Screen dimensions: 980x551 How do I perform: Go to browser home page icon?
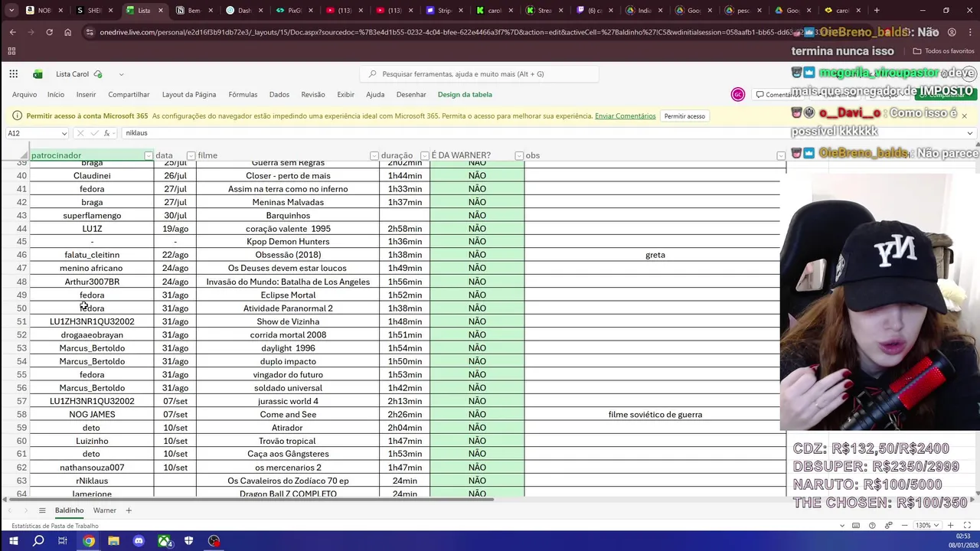(67, 32)
